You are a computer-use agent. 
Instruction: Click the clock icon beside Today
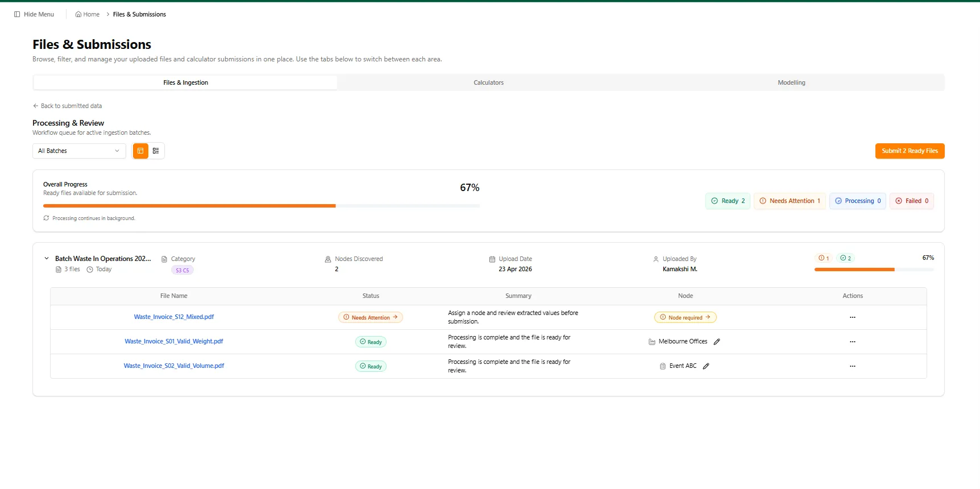click(x=90, y=270)
